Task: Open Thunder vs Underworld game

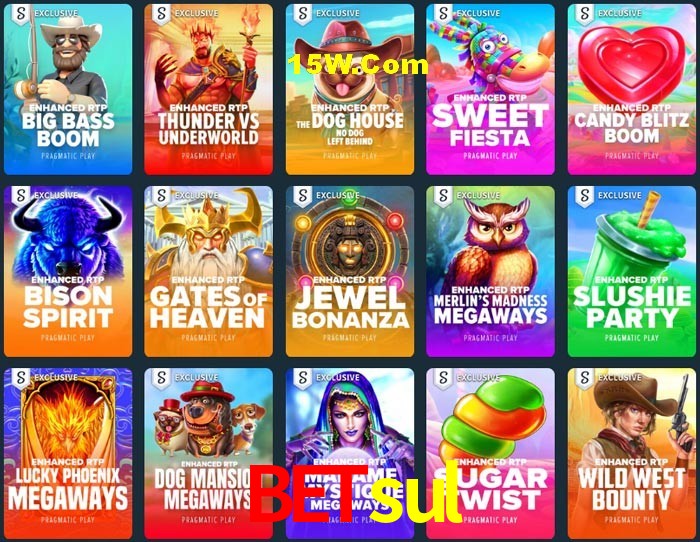Action: pos(208,89)
